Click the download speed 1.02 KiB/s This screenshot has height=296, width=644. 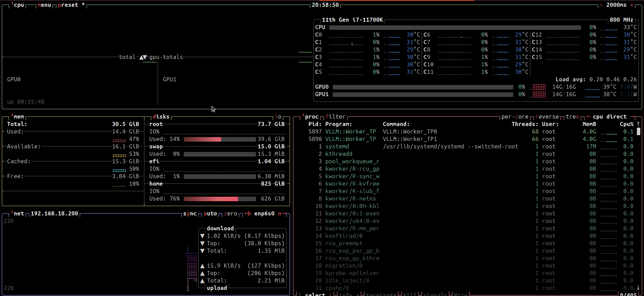coord(224,236)
